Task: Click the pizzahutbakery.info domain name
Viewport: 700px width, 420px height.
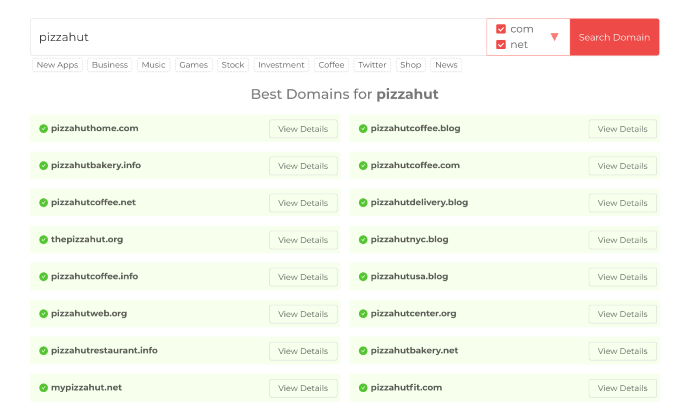Action: tap(96, 166)
